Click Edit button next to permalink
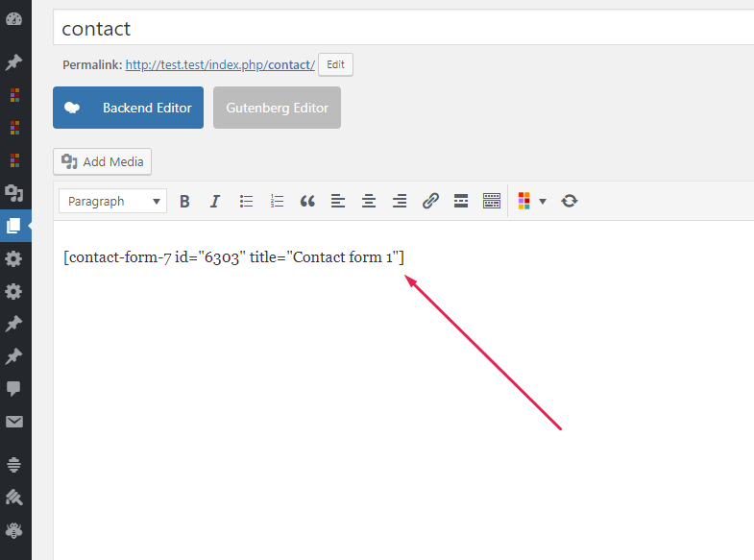 click(x=335, y=65)
